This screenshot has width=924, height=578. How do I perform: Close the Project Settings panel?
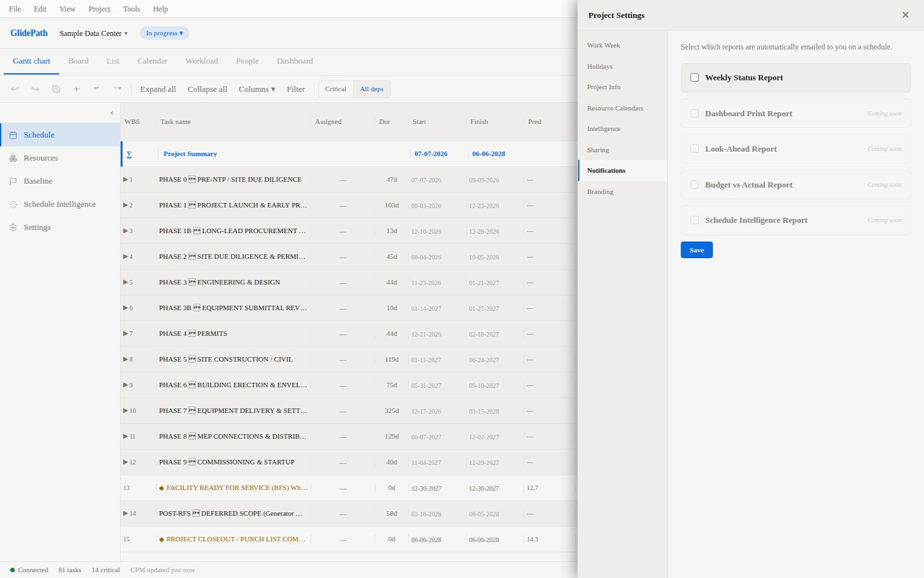(x=905, y=15)
